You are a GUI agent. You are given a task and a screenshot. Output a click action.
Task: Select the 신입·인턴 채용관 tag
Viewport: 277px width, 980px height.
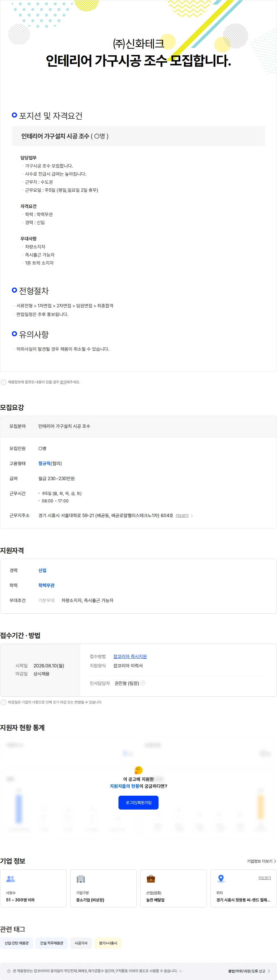[17, 943]
